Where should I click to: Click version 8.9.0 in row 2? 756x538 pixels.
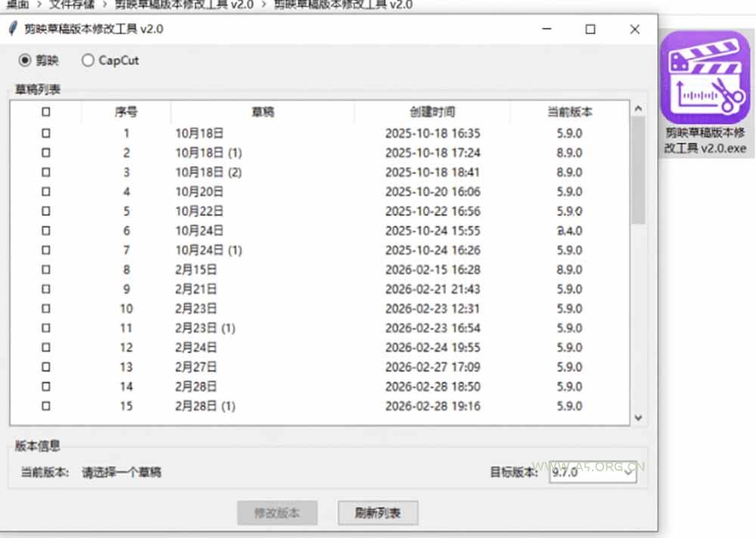570,153
